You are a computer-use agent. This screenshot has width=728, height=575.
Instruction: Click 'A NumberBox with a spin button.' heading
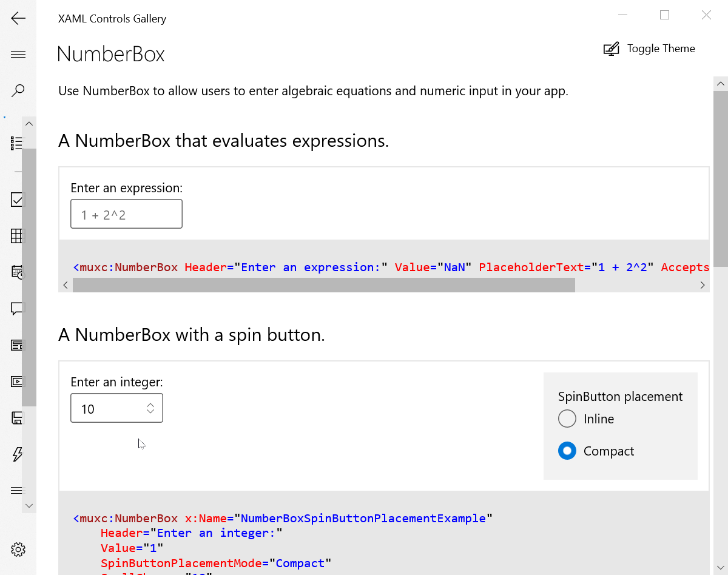pos(192,335)
